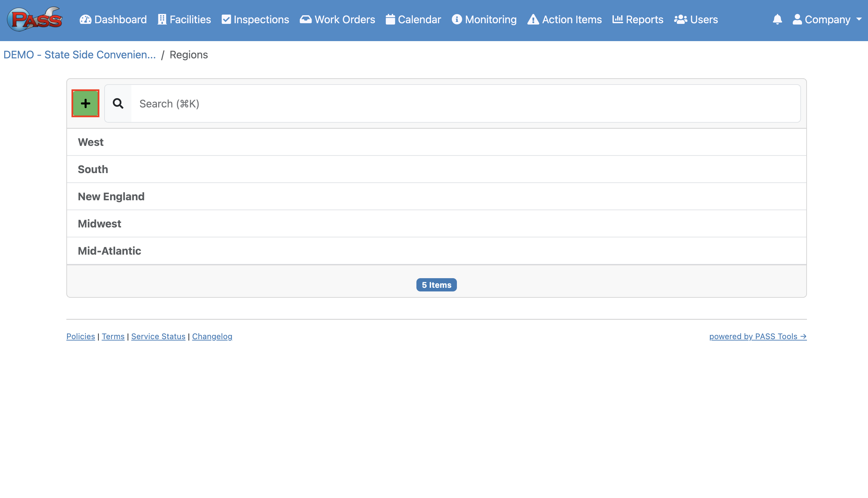Screen dimensions: 868x498
Task: Go to Facilities in the navigation bar
Action: tap(184, 20)
